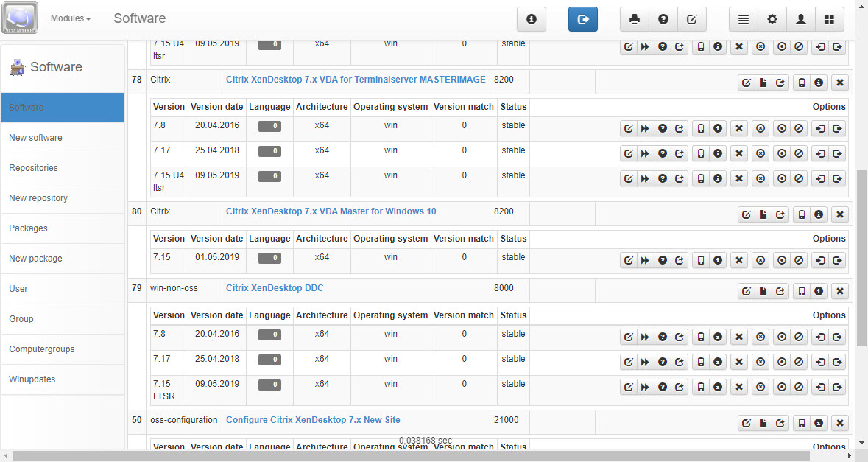868x462 pixels.
Task: Open Winupdates in the sidebar
Action: coord(63,379)
